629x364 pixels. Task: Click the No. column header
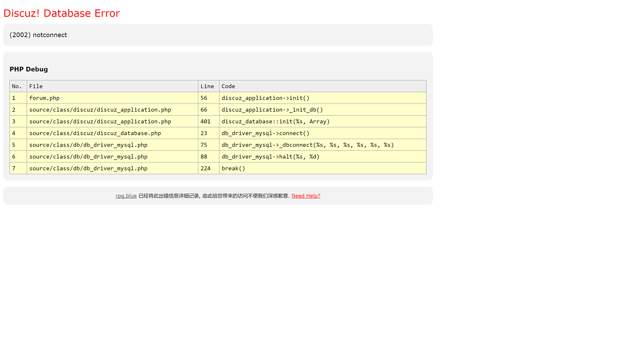pos(18,86)
